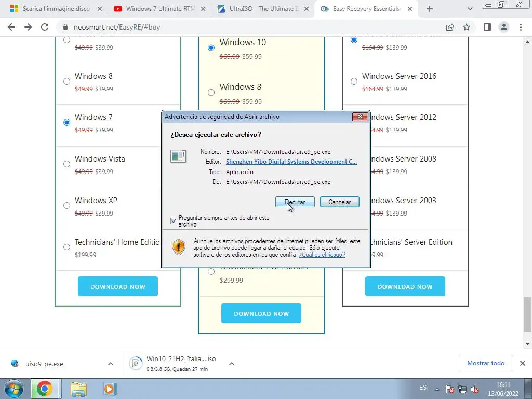Bookmark this page with star
This screenshot has width=532, height=399.
click(467, 27)
